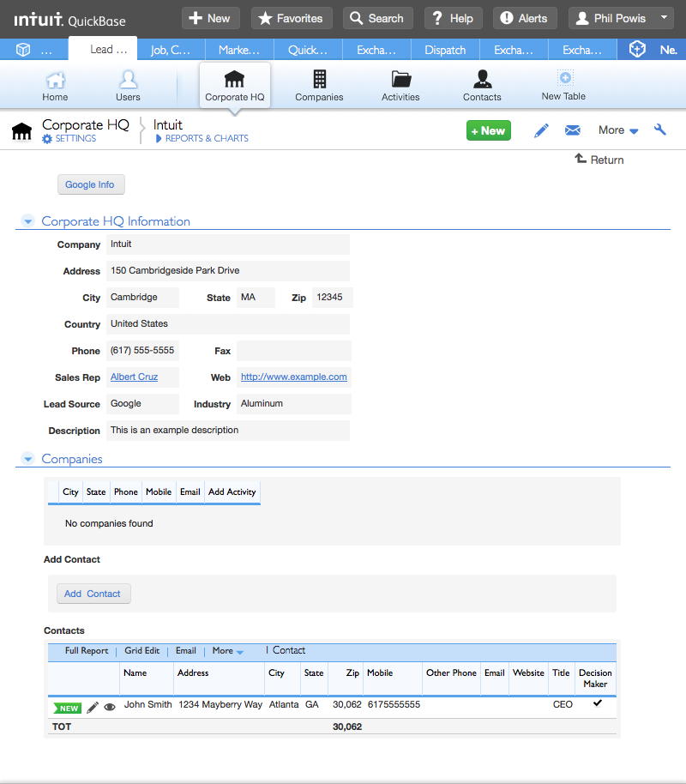Screen dimensions: 686x784
Task: Switch to the Job, C... app tab
Action: coord(171,50)
